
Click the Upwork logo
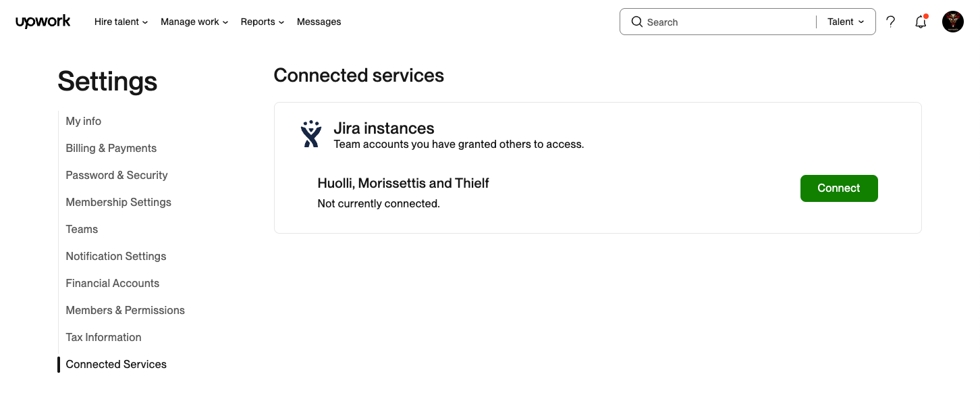(43, 22)
